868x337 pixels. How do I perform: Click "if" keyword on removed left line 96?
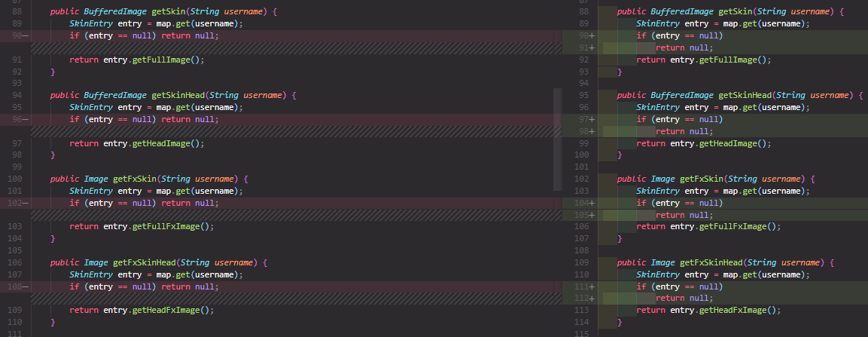tap(75, 119)
